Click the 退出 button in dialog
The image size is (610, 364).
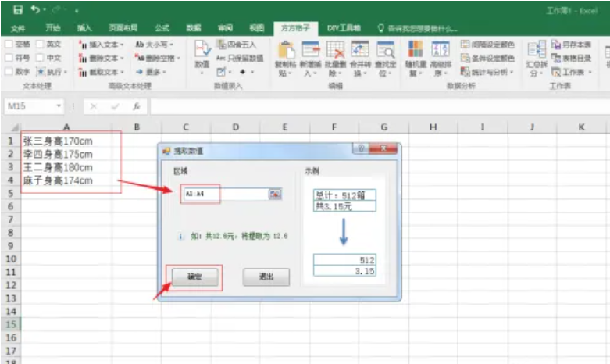(266, 277)
